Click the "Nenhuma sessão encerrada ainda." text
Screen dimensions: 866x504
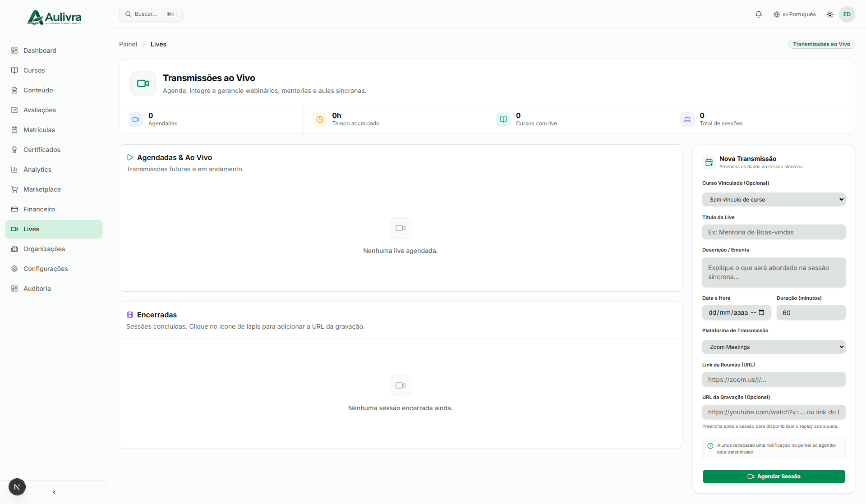point(401,408)
